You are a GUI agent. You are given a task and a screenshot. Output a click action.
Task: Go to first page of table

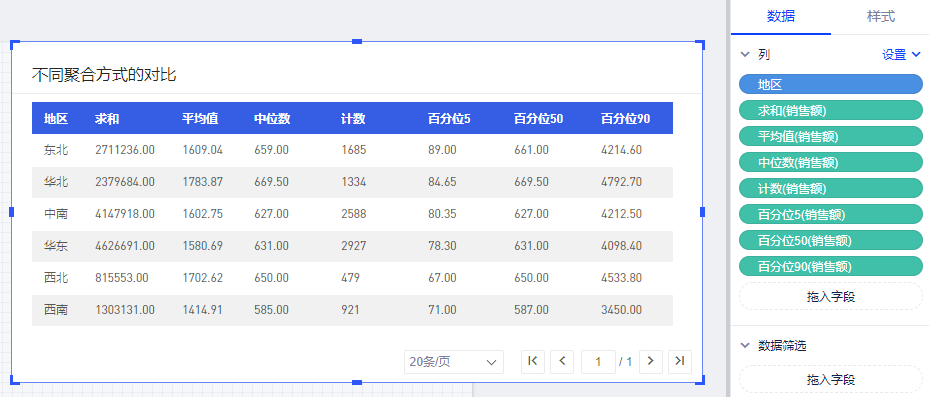(533, 361)
